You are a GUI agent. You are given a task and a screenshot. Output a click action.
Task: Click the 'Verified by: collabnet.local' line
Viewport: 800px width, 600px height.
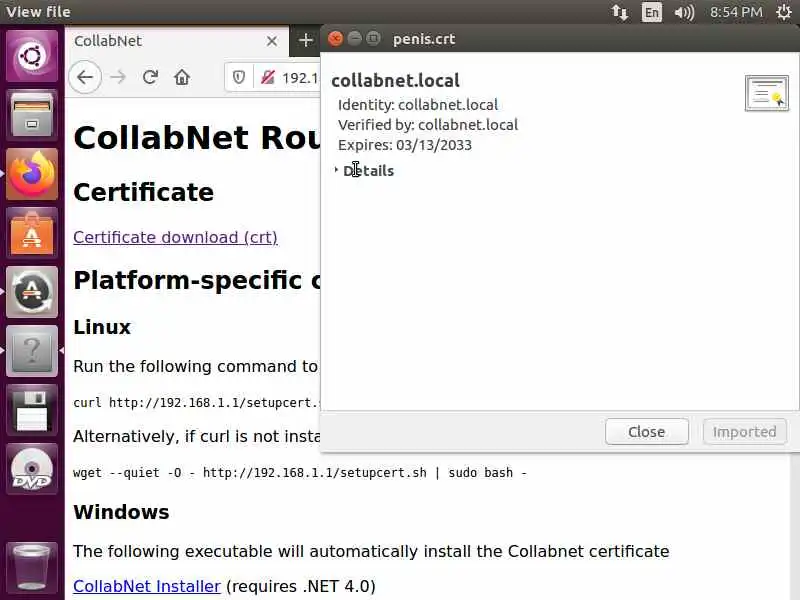(428, 125)
